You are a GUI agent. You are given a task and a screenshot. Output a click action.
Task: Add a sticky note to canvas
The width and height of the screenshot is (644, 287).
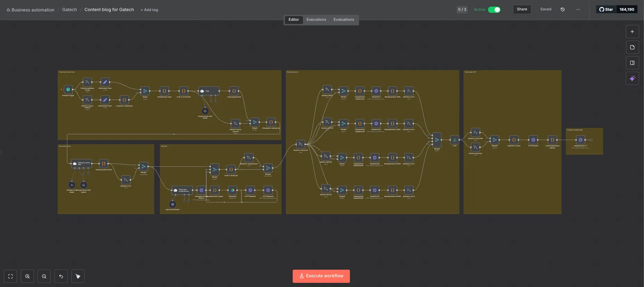pyautogui.click(x=632, y=47)
